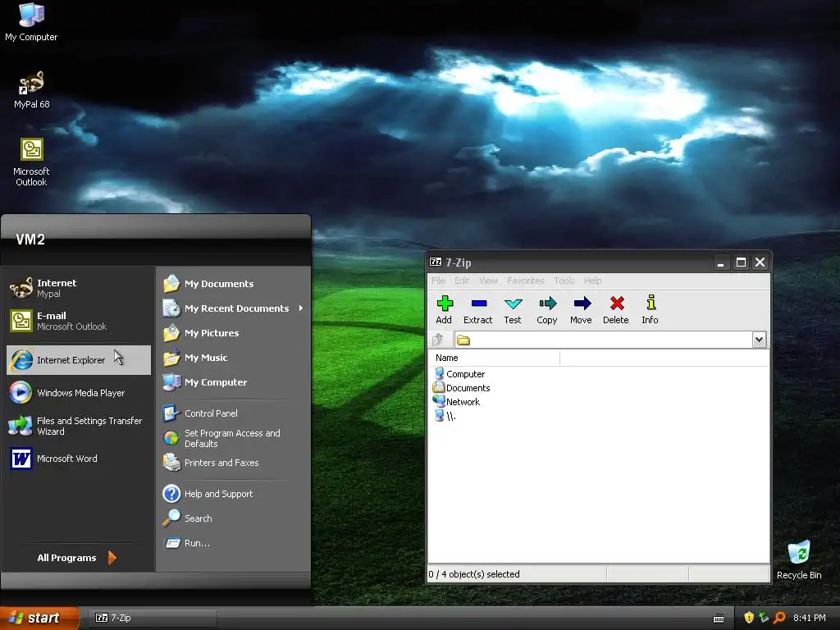Open the 7-Zip address bar dropdown
This screenshot has width=840, height=630.
(x=759, y=340)
